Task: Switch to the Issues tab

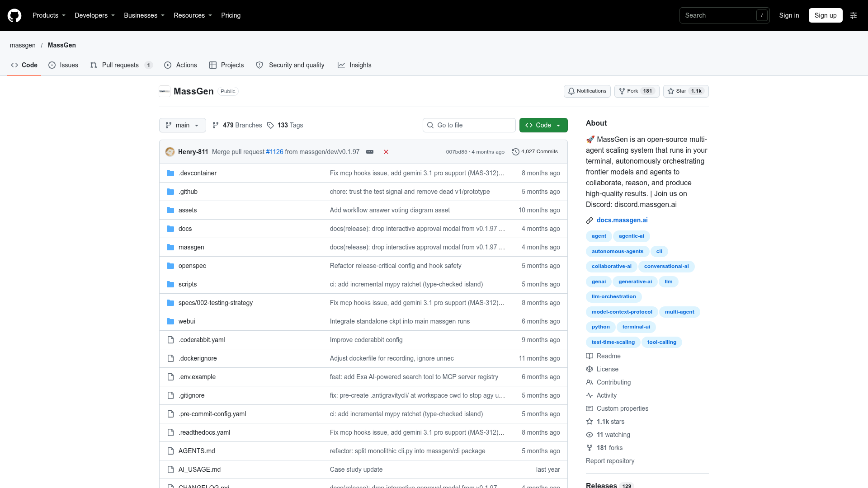Action: [x=63, y=65]
